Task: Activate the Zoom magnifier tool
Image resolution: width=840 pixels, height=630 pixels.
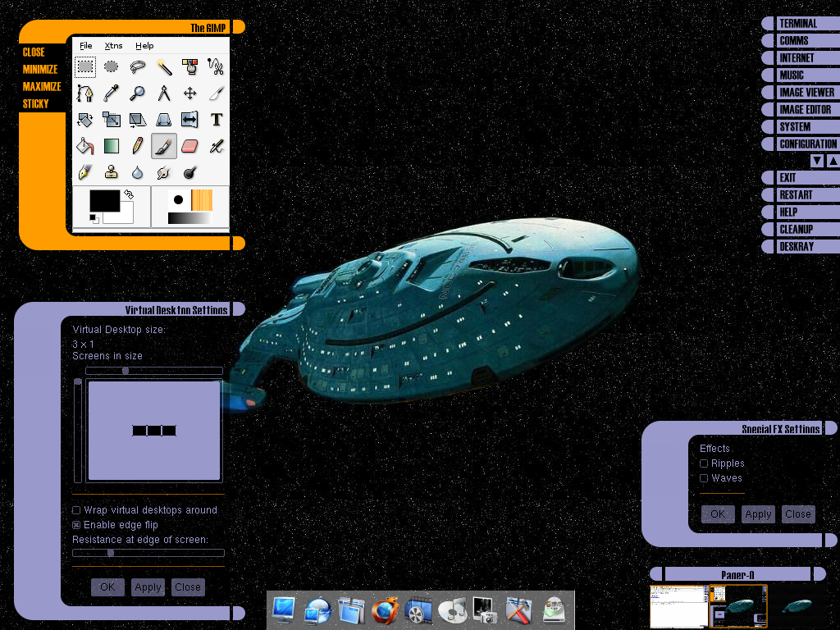Action: (x=138, y=94)
